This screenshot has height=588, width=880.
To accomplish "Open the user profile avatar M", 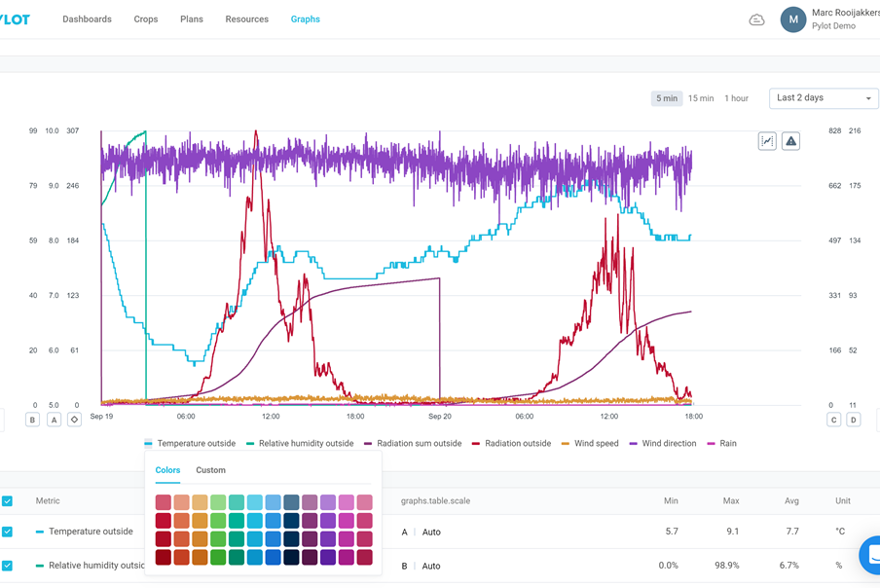I will tap(793, 19).
